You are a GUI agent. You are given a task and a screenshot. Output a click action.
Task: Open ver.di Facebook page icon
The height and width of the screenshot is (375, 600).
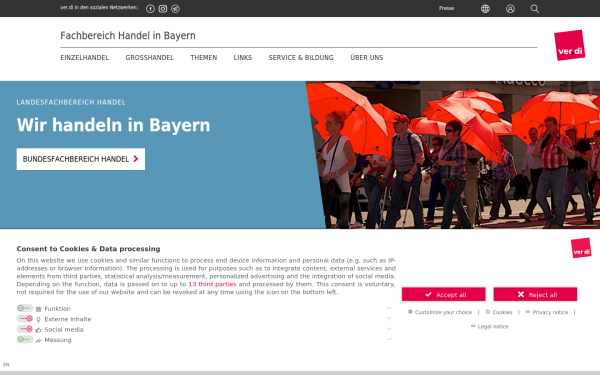pos(150,9)
